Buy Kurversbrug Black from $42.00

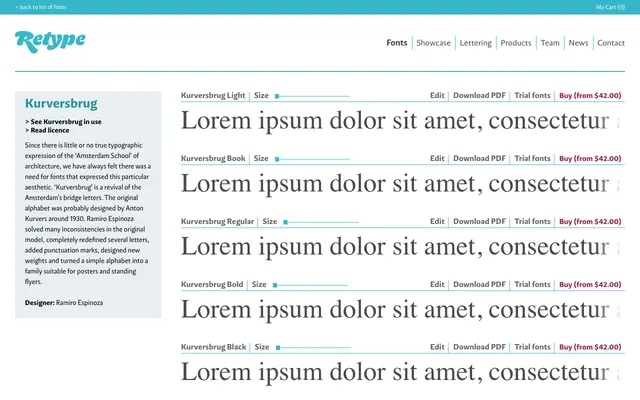(590, 347)
